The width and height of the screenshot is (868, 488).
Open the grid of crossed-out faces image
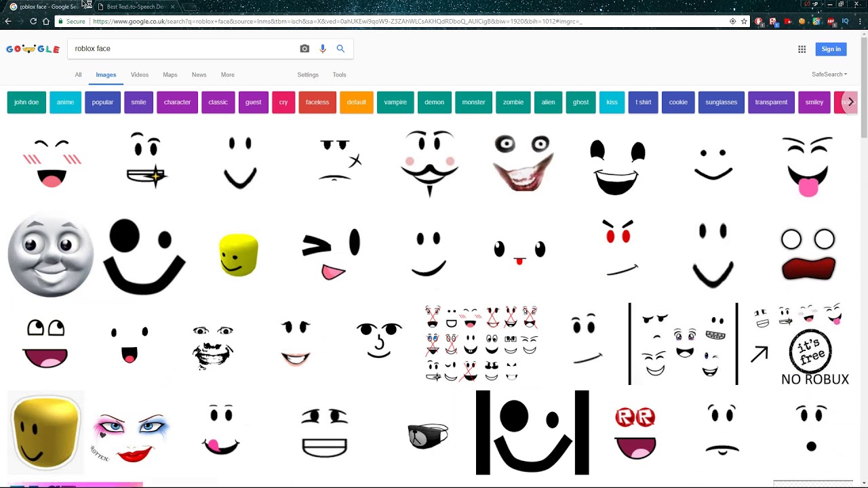[481, 344]
